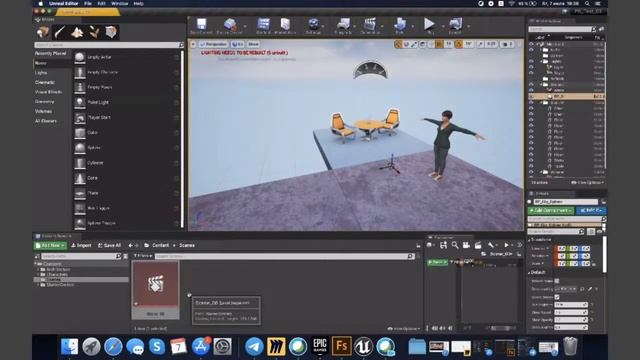Toggle the unchecked checkbox in Default details section
Image resolution: width=640 pixels, height=360 pixels.
557,281
